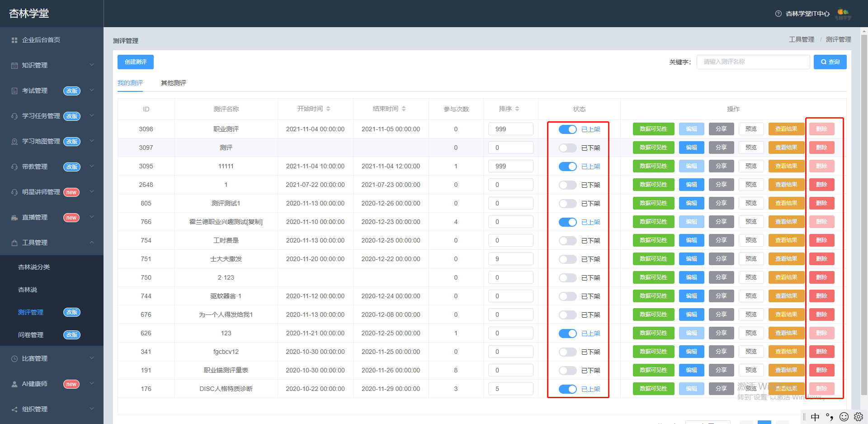Open IME settings gear in system tray
This screenshot has height=424, width=868.
coord(859,417)
